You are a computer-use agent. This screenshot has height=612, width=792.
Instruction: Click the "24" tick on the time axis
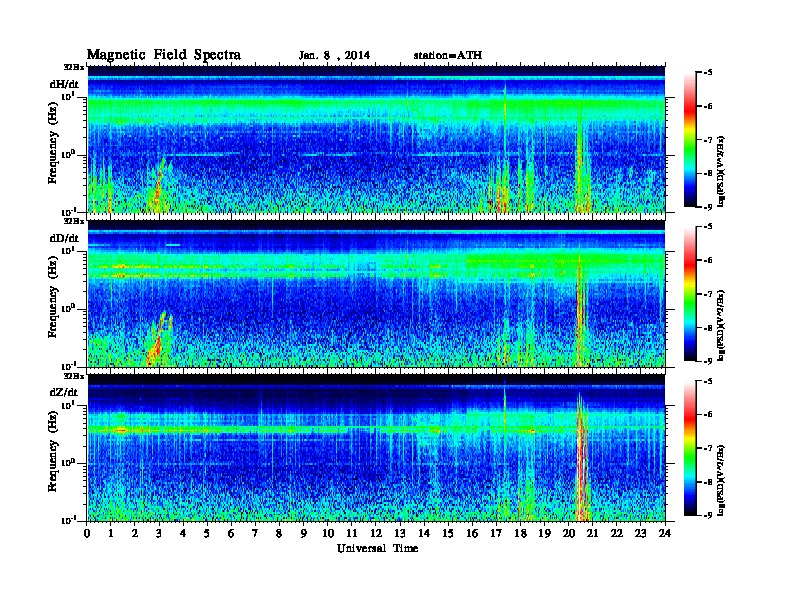pos(665,534)
